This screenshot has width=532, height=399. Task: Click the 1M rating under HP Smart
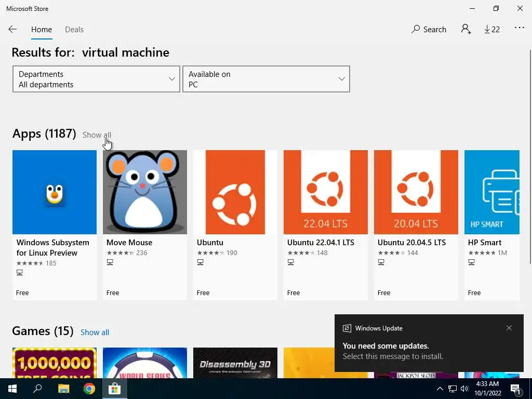[502, 253]
